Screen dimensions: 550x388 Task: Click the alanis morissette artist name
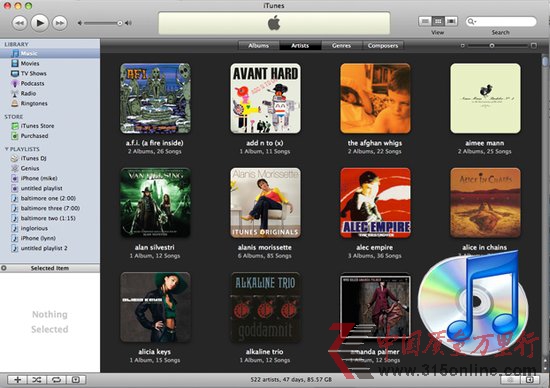coord(265,247)
